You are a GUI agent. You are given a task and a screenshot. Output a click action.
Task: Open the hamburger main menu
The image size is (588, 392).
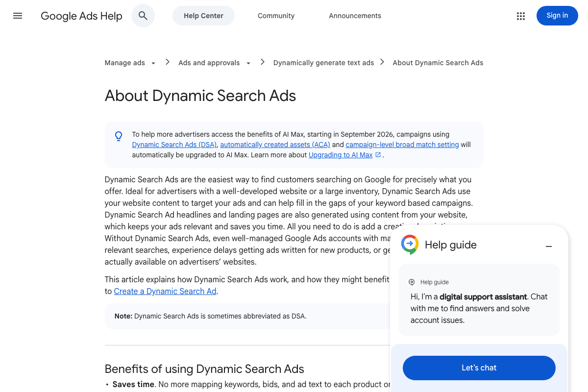point(18,16)
